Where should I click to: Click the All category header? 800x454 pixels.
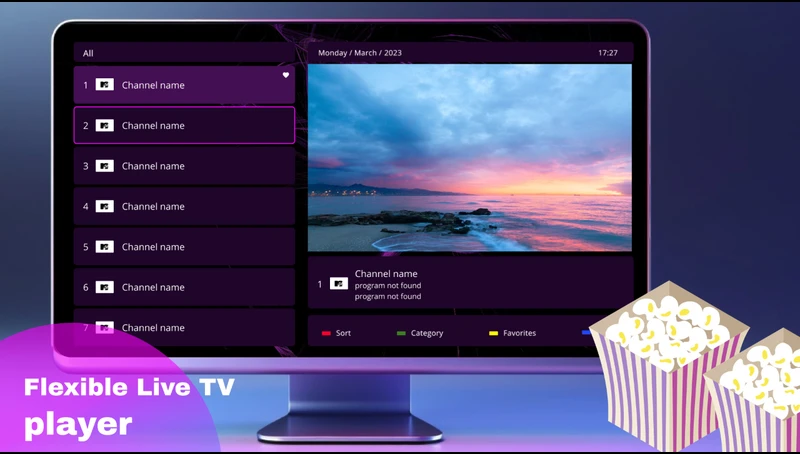184,53
